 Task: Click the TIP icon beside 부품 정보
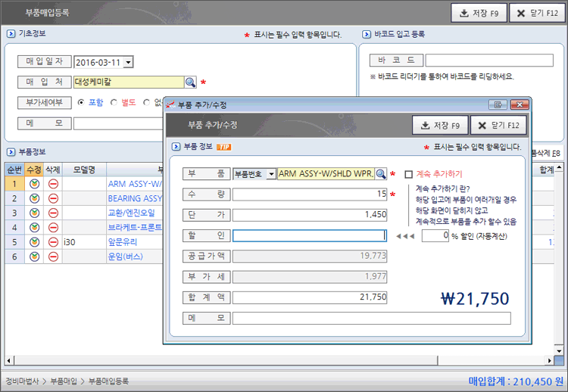(223, 147)
